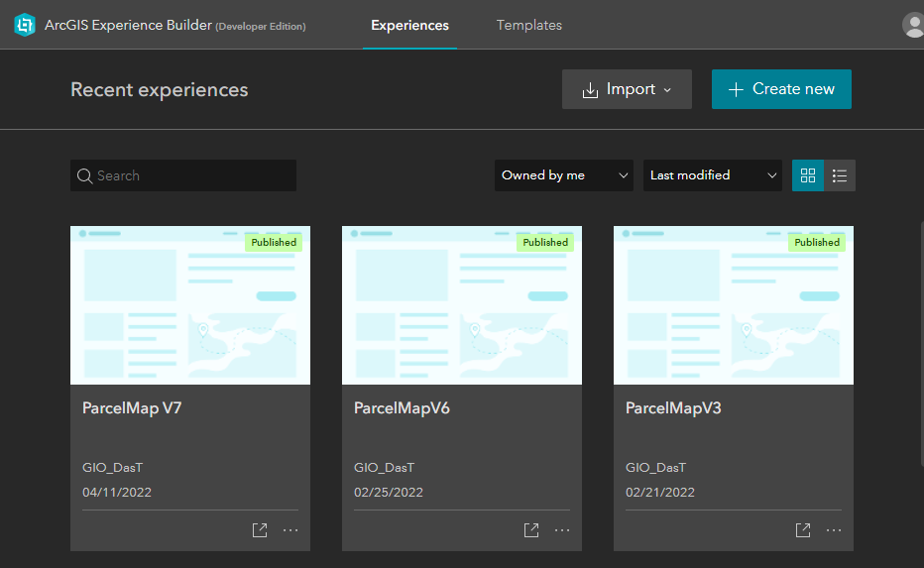This screenshot has height=568, width=924.
Task: Show more options menu for ParcelMapV6
Action: coord(562,530)
